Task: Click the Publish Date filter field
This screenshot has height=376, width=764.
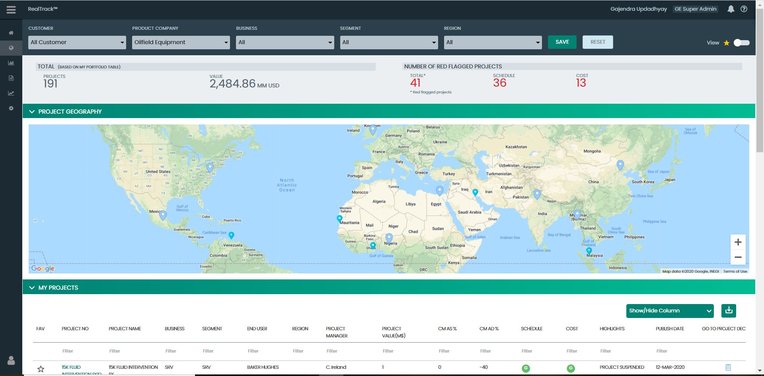Action: (x=675, y=351)
